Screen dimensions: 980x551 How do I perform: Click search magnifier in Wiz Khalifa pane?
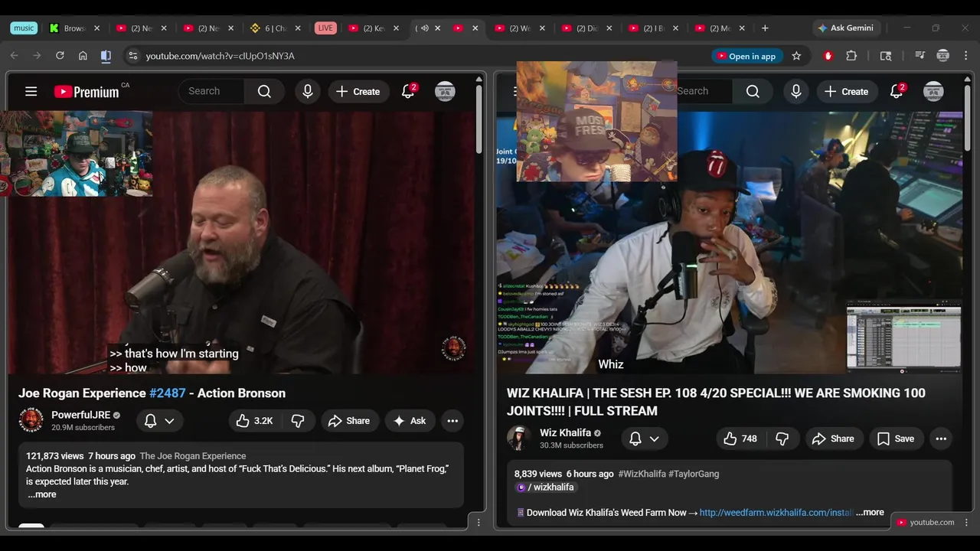[x=753, y=92]
